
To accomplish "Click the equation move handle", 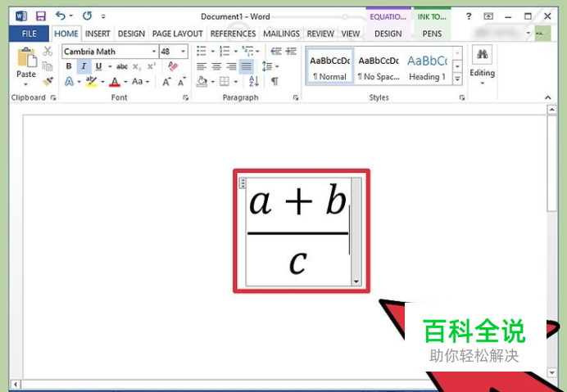I will (x=243, y=183).
